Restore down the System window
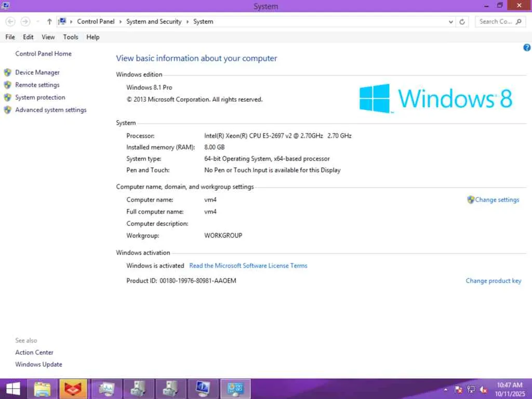The width and height of the screenshot is (532, 399). [500, 5]
